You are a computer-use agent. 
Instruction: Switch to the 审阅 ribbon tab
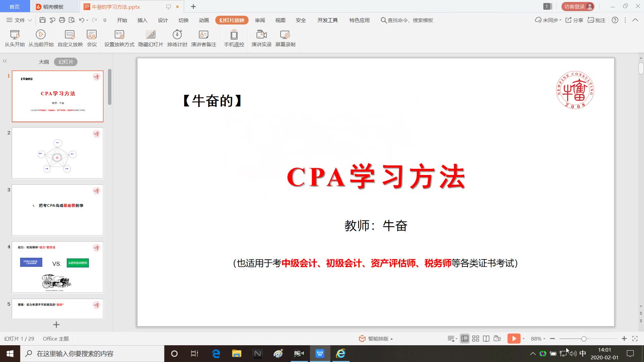coord(260,20)
